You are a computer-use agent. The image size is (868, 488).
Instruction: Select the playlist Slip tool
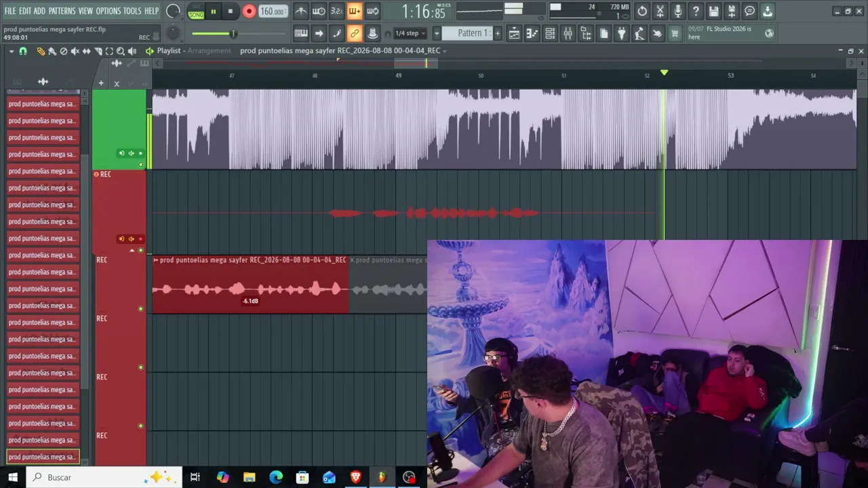coord(87,52)
